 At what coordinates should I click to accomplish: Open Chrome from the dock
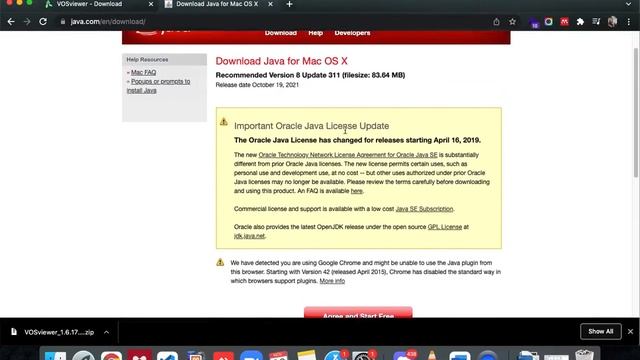(x=111, y=356)
